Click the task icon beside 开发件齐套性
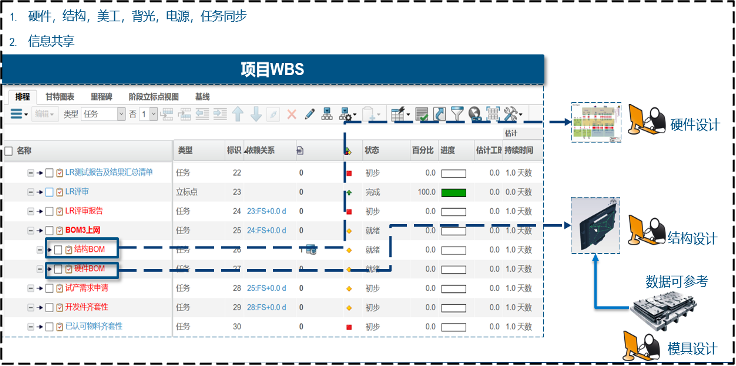This screenshot has height=366, width=736. coord(60,307)
